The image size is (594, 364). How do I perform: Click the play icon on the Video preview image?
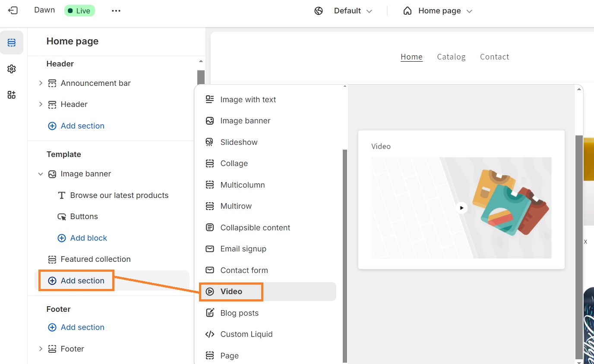click(461, 207)
